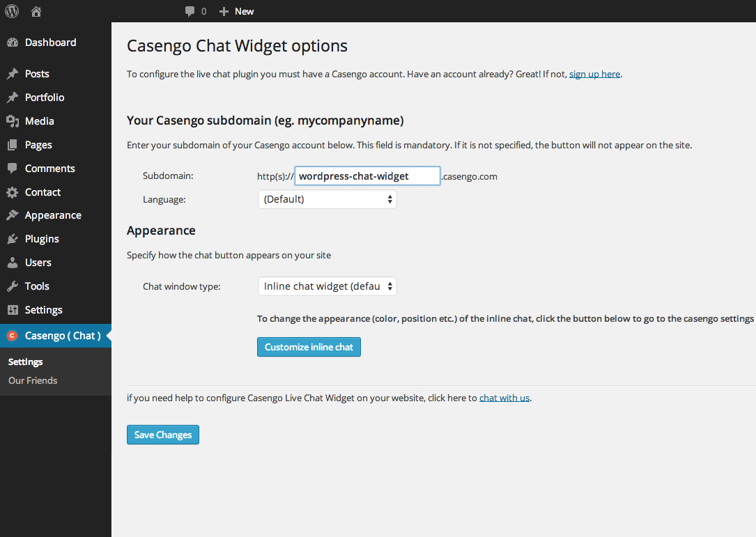756x537 pixels.
Task: Click the Portfolio pin icon
Action: (x=13, y=98)
